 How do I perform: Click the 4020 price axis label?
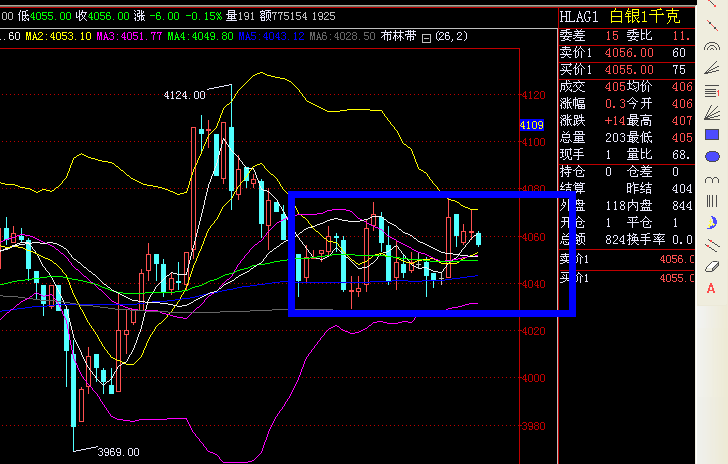tap(533, 331)
